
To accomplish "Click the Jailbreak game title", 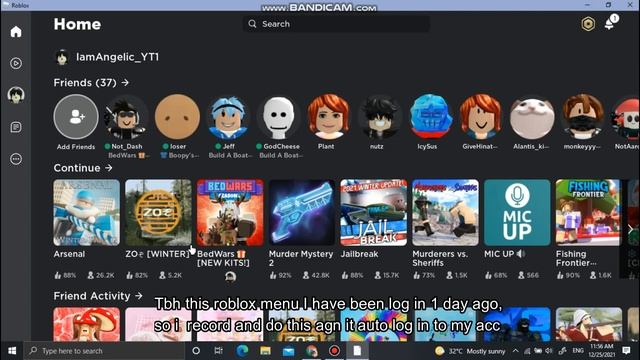I will (x=360, y=254).
